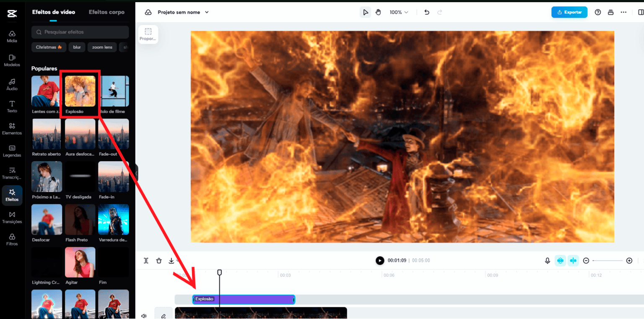Viewport: 644px width, 319px height.
Task: Open the Mídia panel in sidebar
Action: point(12,37)
